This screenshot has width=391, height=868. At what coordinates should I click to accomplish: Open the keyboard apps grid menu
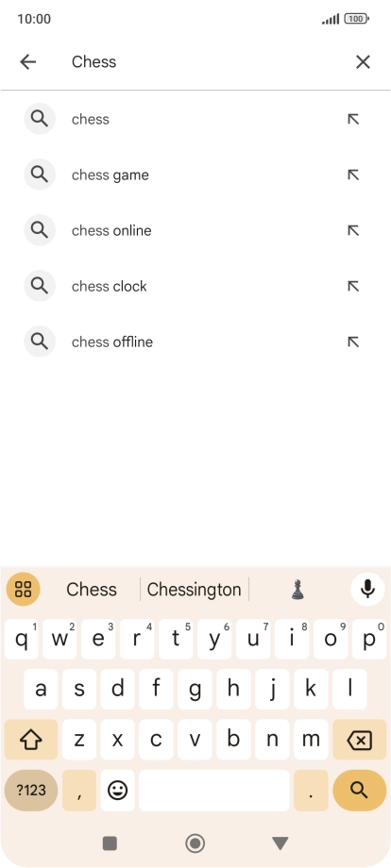click(x=23, y=589)
